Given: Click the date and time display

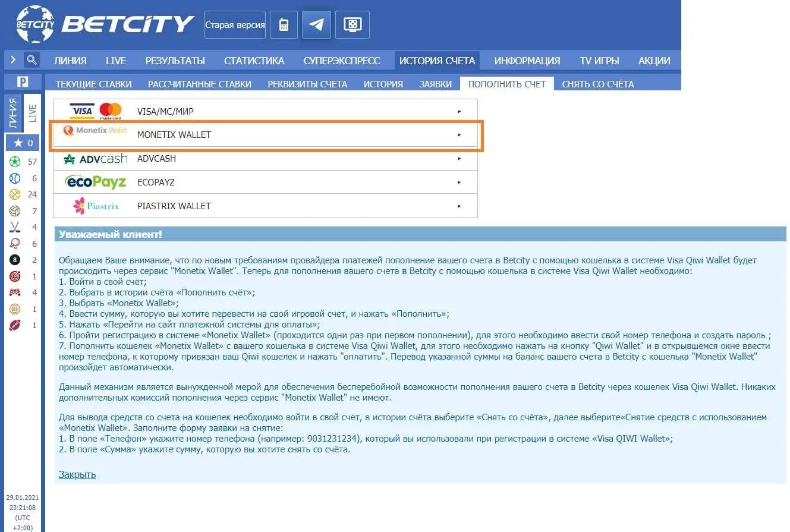Looking at the screenshot, I should pyautogui.click(x=23, y=512).
